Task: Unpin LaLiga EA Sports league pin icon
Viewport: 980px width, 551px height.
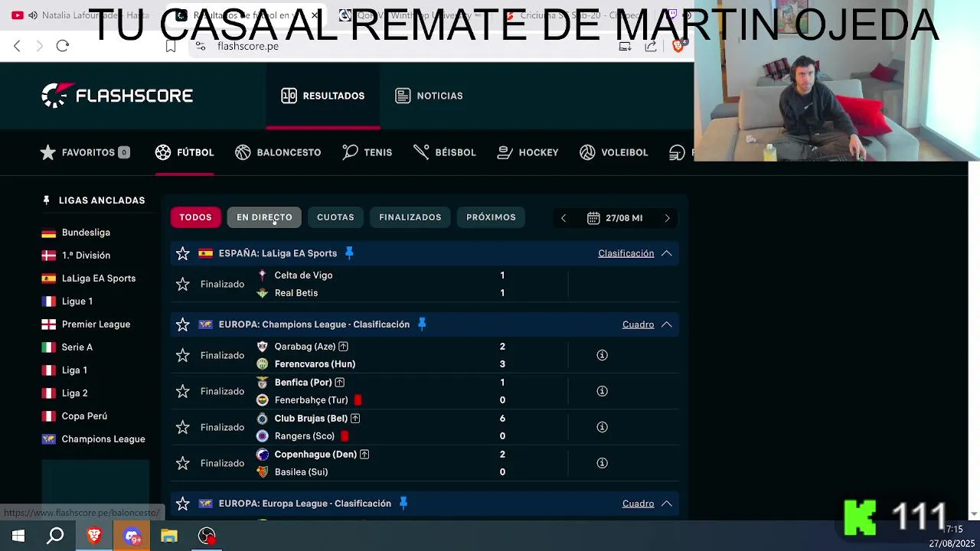Action: pos(349,253)
